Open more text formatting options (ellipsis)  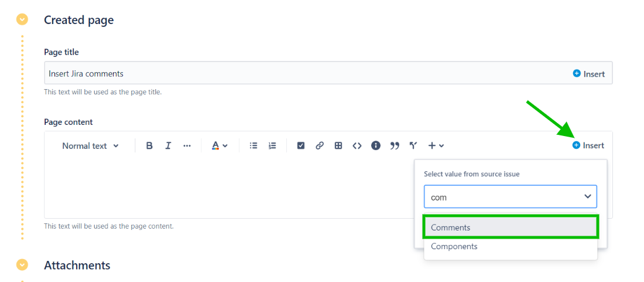pos(187,146)
